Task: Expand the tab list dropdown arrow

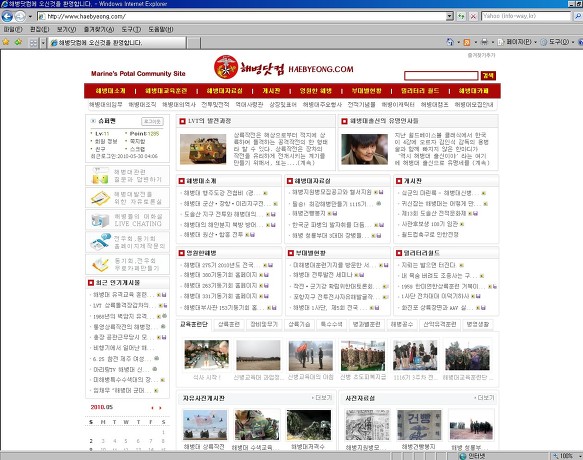Action: (x=43, y=43)
